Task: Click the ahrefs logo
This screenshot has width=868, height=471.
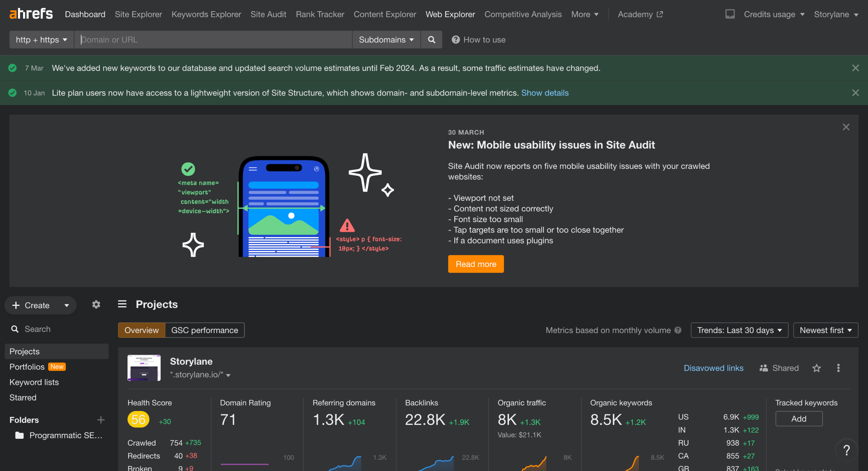Action: (x=31, y=14)
